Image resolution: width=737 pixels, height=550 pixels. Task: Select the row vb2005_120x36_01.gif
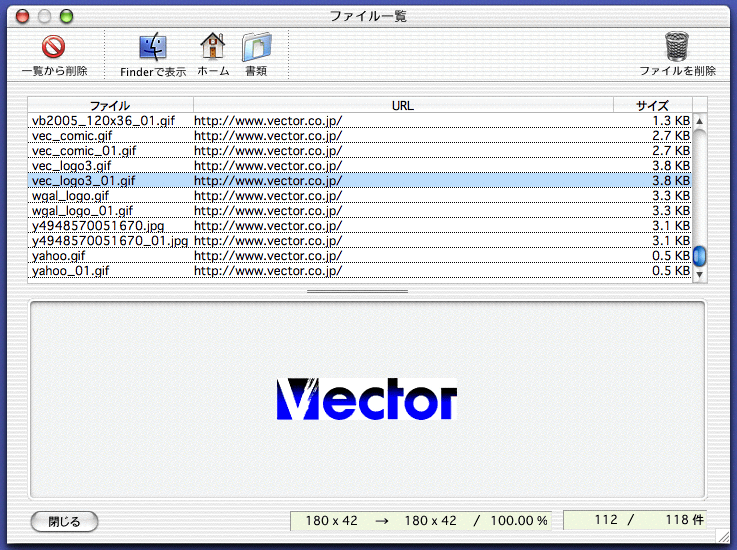[360, 121]
